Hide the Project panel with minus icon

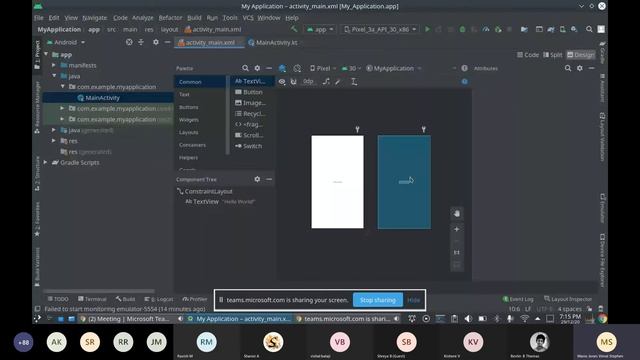167,42
